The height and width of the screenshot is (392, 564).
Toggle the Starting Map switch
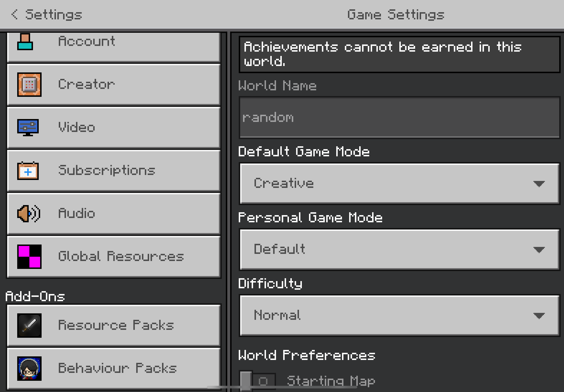257,381
